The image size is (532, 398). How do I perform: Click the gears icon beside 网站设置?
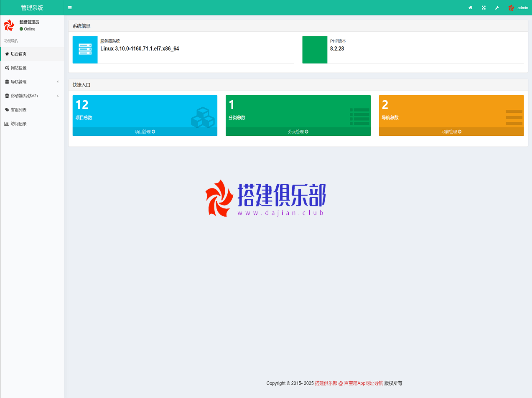tap(7, 68)
